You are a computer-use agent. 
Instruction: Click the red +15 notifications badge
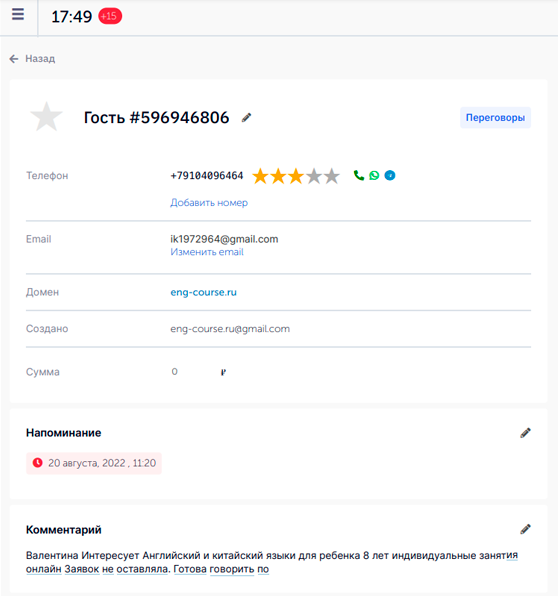pyautogui.click(x=110, y=16)
